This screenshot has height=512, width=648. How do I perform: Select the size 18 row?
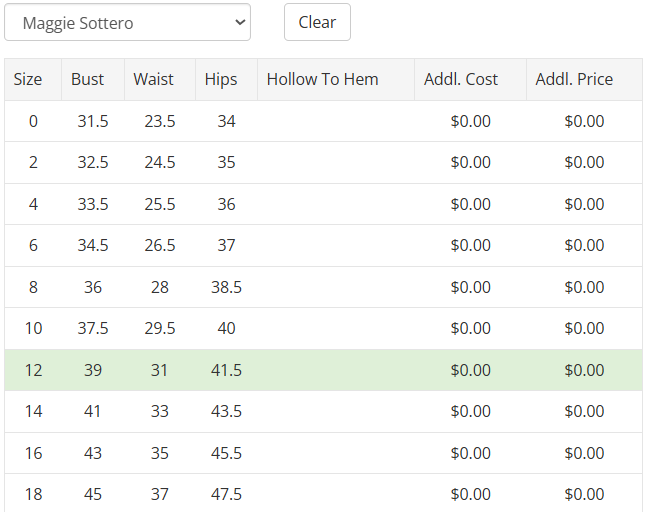click(x=33, y=494)
